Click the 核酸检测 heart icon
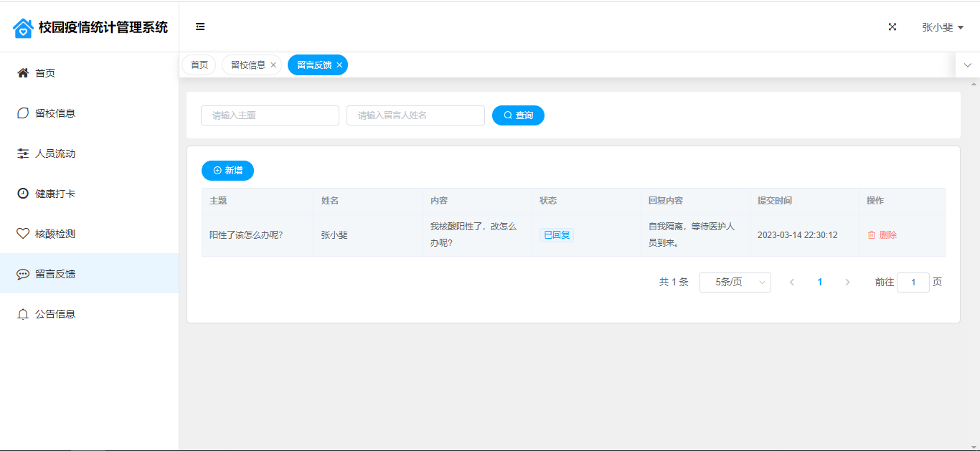This screenshot has width=980, height=451. pos(23,234)
